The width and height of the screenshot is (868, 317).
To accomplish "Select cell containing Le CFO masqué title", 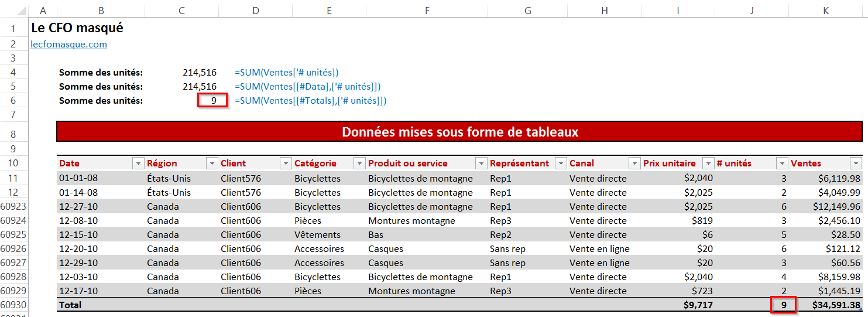I will click(77, 28).
